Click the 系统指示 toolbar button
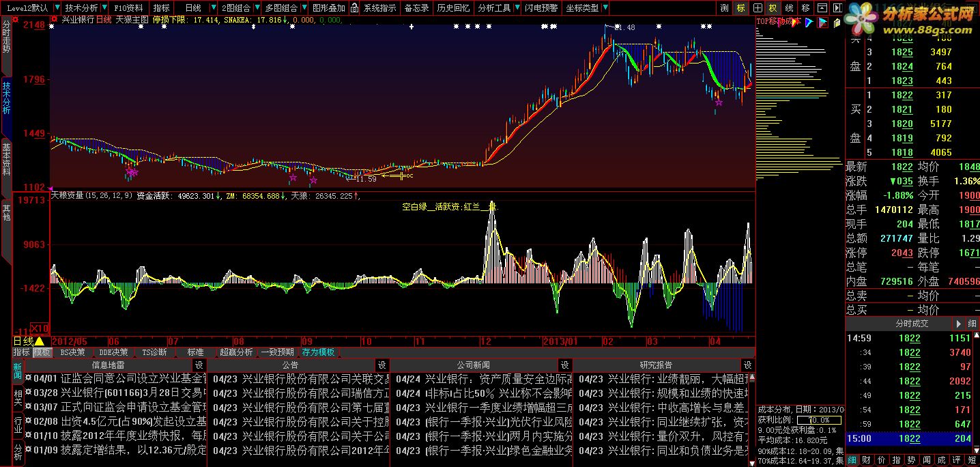The width and height of the screenshot is (980, 467). (x=379, y=8)
